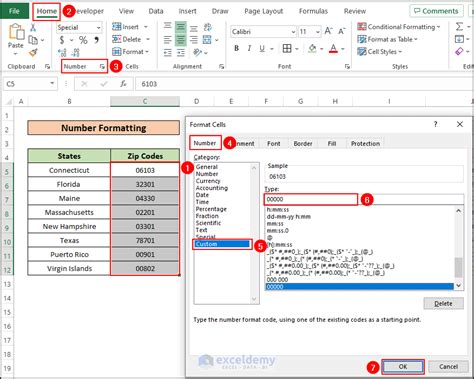Expand the Insert cells dropdown
The height and width of the screenshot is (379, 474).
(146, 27)
